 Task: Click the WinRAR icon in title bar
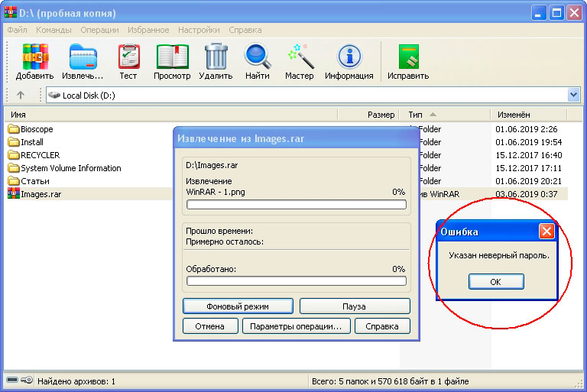[x=11, y=12]
